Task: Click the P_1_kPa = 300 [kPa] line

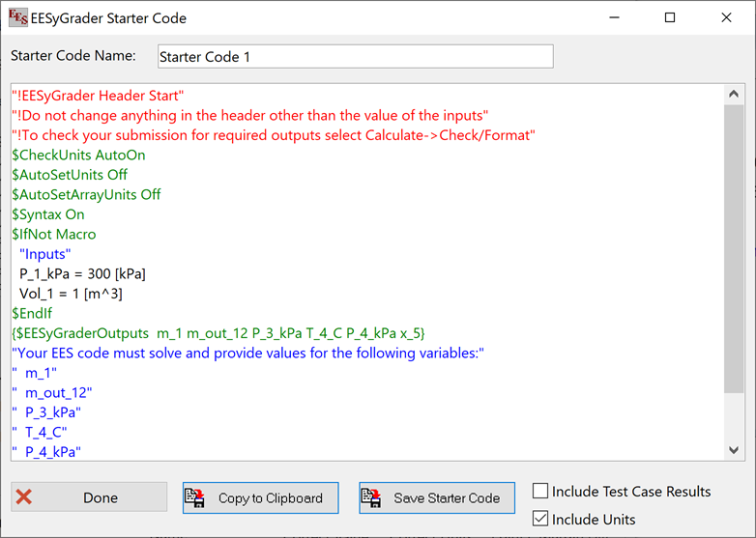Action: (82, 273)
